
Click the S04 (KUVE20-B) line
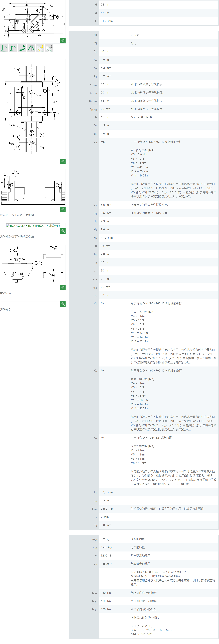[x=141, y=626]
